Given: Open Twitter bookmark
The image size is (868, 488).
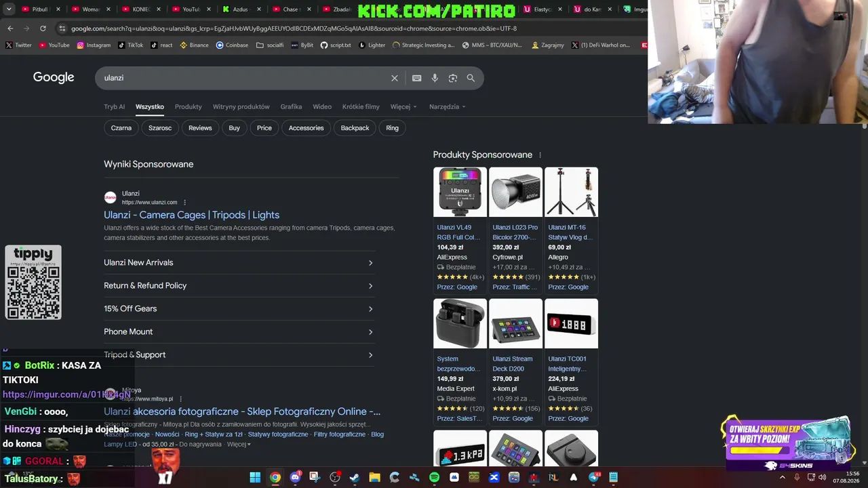Looking at the screenshot, I should tap(18, 45).
